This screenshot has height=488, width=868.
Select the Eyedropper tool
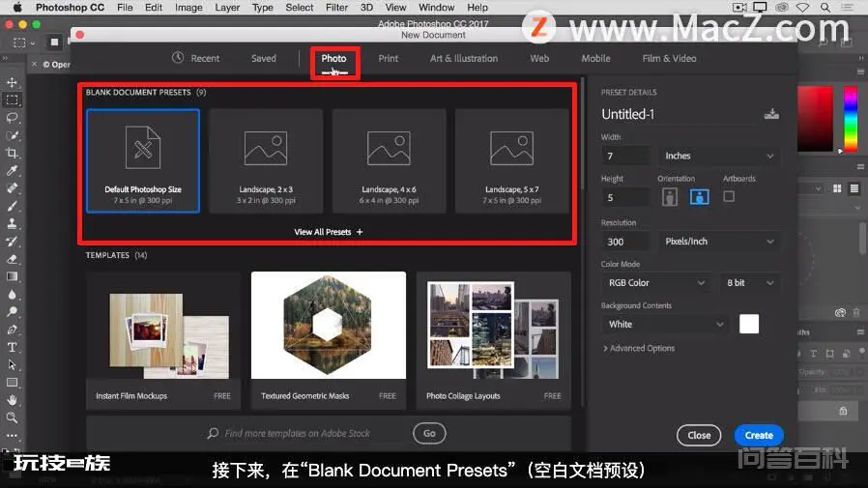coord(12,171)
